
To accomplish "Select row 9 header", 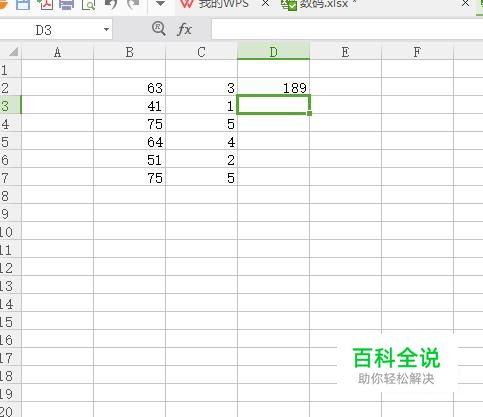I will pos(10,214).
